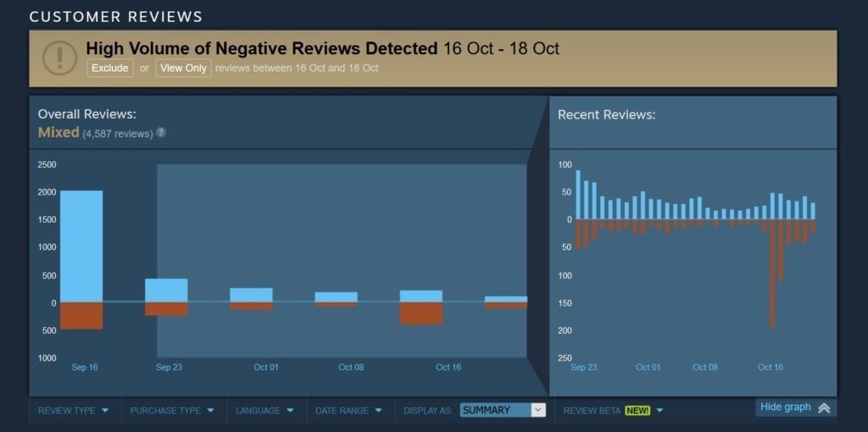
Task: Click the Mixed overall rating text
Action: point(58,132)
